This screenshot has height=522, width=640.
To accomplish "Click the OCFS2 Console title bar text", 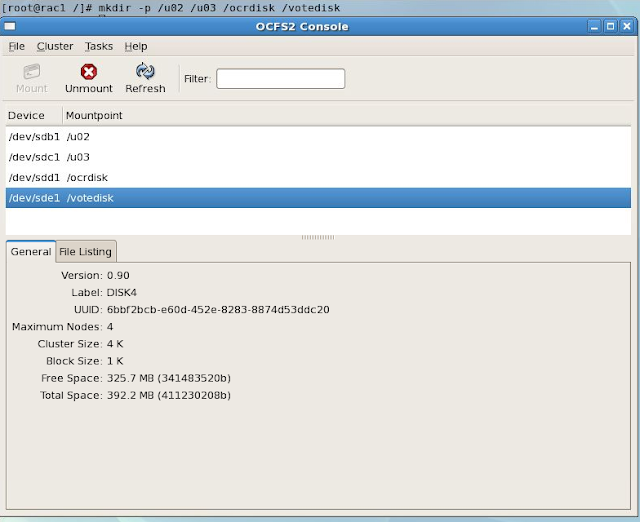I will (302, 27).
